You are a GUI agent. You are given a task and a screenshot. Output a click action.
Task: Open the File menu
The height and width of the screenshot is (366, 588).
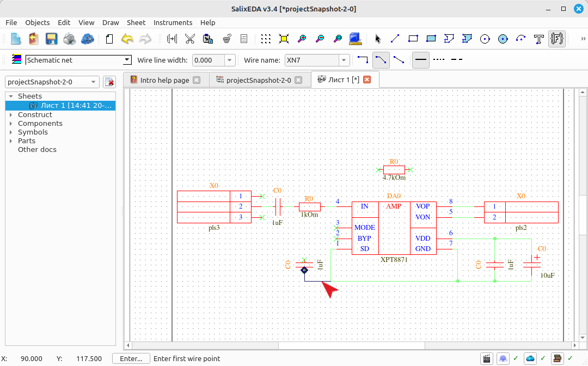11,22
